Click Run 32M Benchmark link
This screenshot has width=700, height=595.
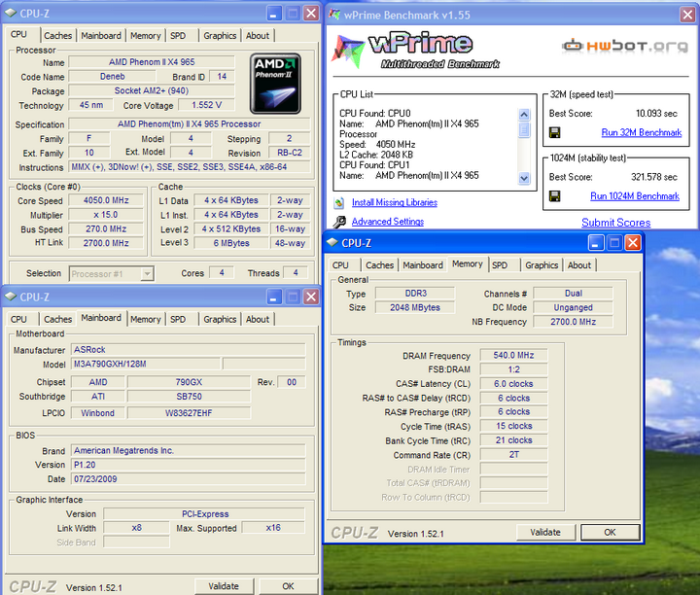pos(641,132)
